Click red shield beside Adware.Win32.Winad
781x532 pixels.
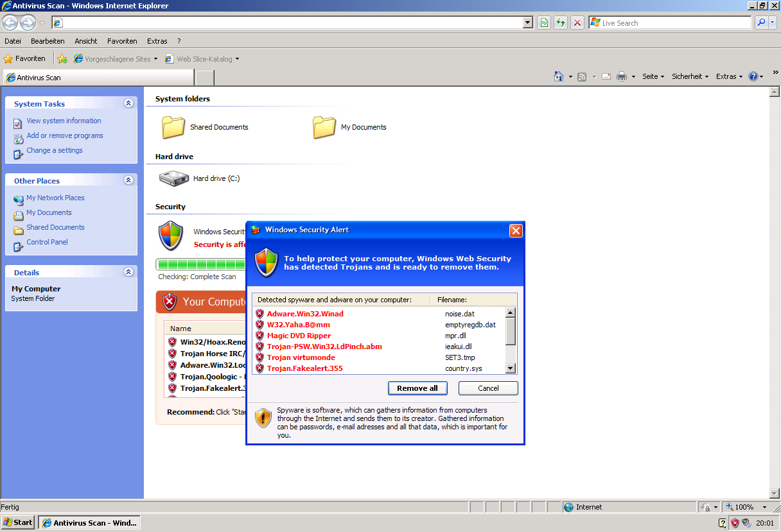pyautogui.click(x=259, y=314)
